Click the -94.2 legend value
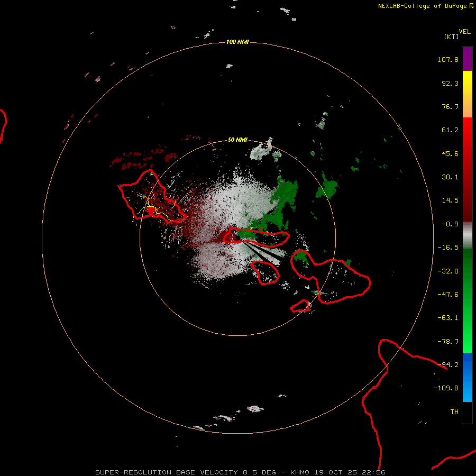The width and height of the screenshot is (476, 476). (x=448, y=365)
